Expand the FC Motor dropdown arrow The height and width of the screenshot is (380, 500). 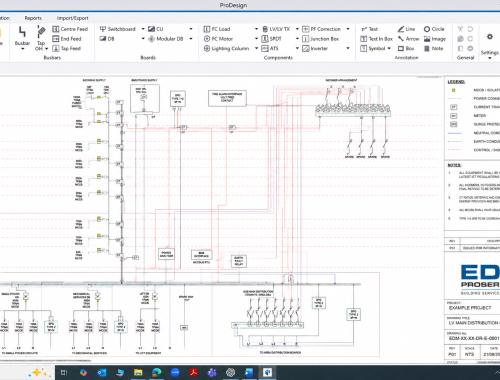256,39
